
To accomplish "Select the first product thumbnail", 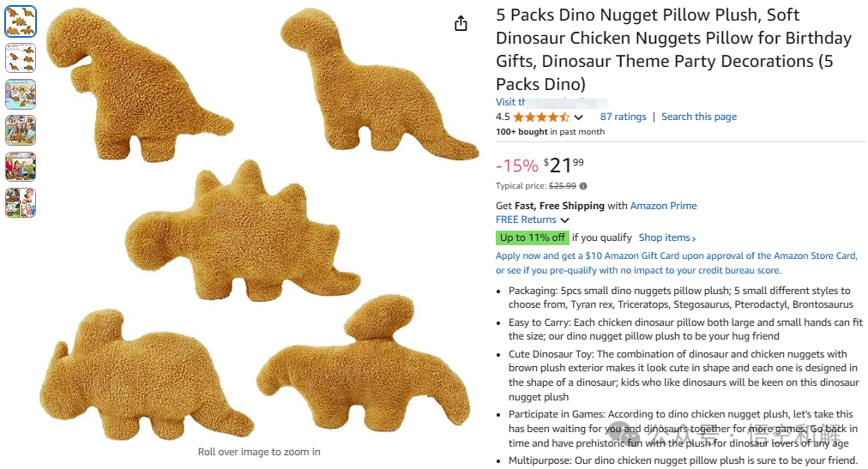I will click(21, 21).
